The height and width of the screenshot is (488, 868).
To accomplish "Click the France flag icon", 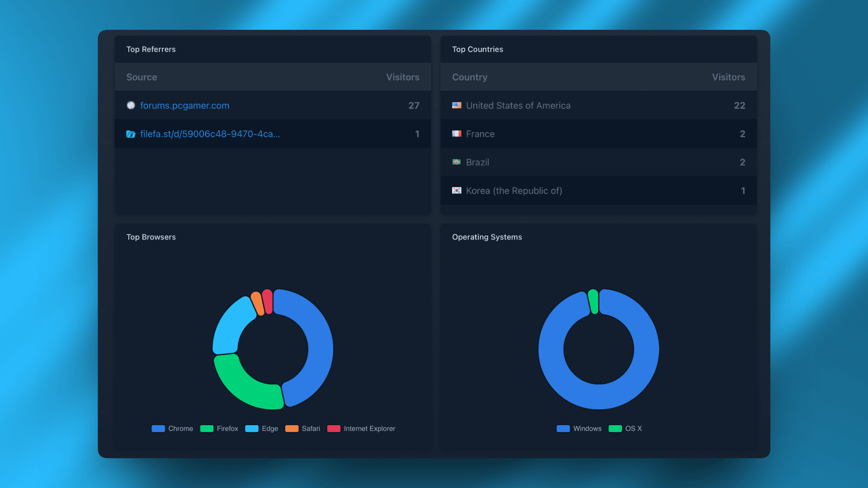I will [457, 134].
